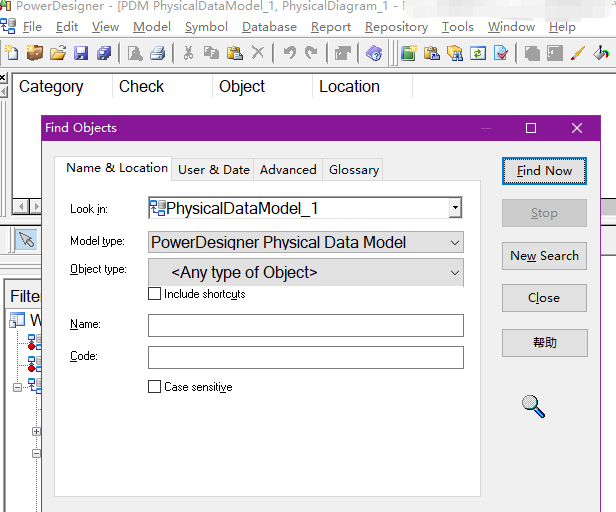Switch to the User & Date tab
The height and width of the screenshot is (512, 616).
click(214, 170)
